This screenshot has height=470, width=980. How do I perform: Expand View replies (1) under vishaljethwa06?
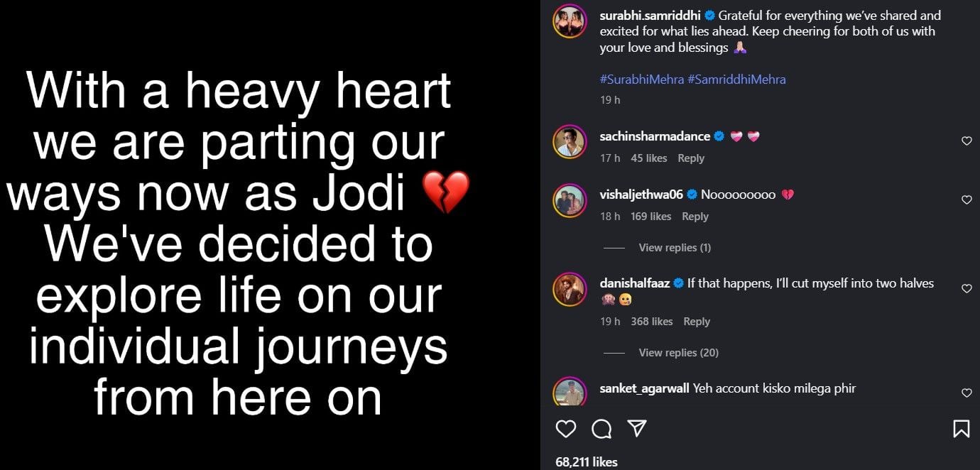[674, 248]
